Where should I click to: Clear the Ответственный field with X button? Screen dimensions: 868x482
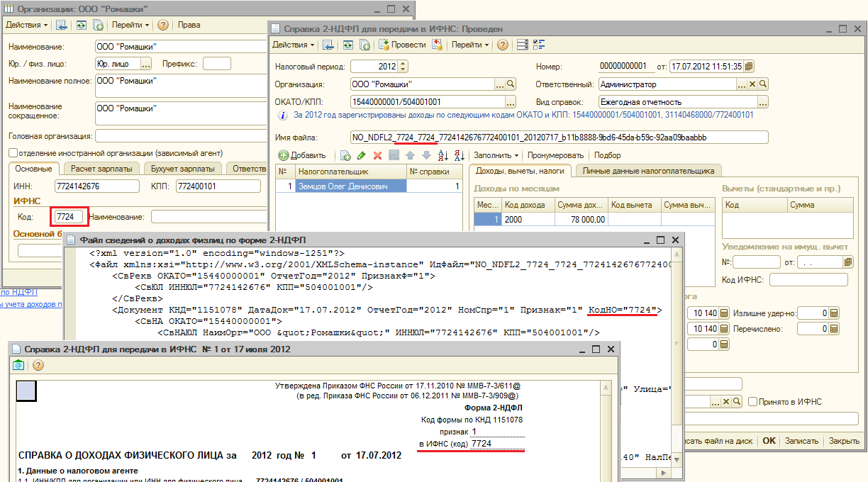coord(752,84)
